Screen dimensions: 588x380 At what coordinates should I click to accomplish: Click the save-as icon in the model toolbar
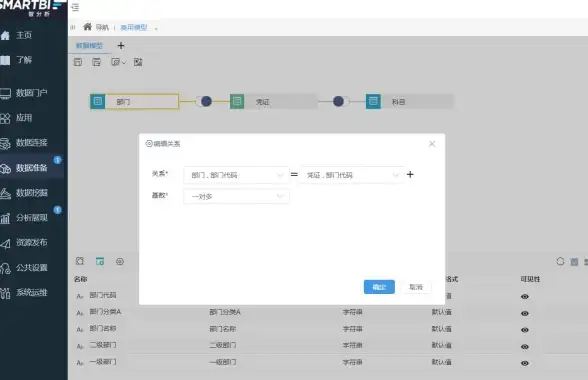click(96, 62)
